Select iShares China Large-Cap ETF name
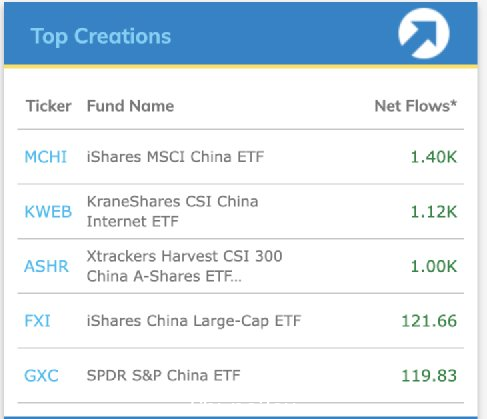487x419 pixels. pyautogui.click(x=194, y=321)
